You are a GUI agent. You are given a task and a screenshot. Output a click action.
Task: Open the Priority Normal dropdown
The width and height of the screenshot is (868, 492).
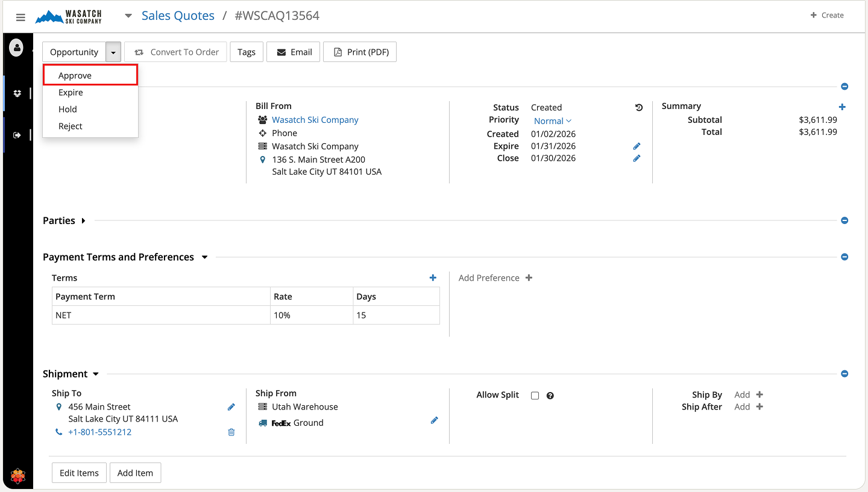[552, 121]
